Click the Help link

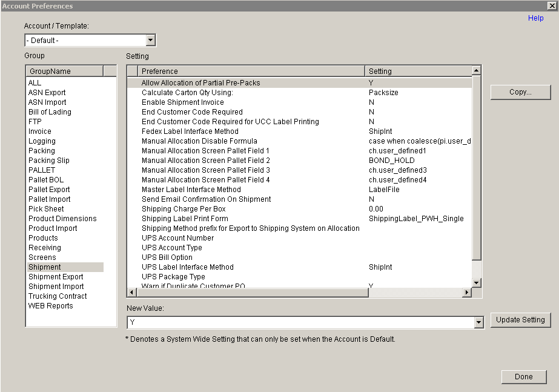click(535, 18)
